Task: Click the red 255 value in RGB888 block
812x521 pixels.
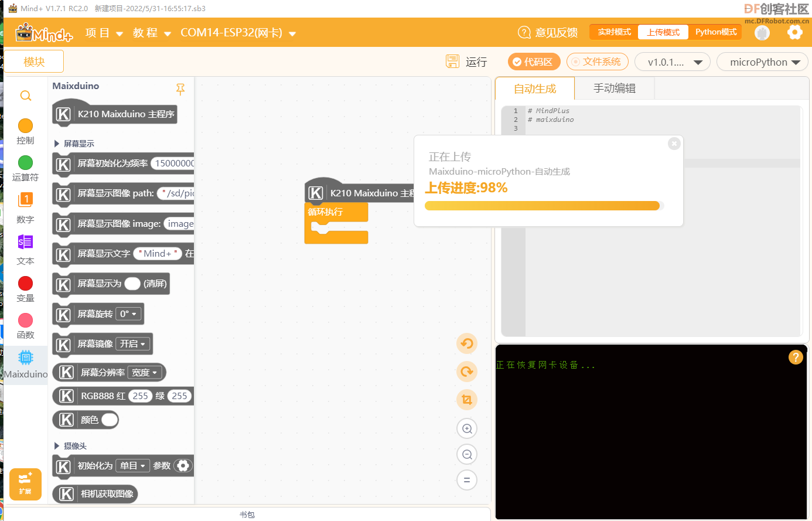Action: coord(141,396)
